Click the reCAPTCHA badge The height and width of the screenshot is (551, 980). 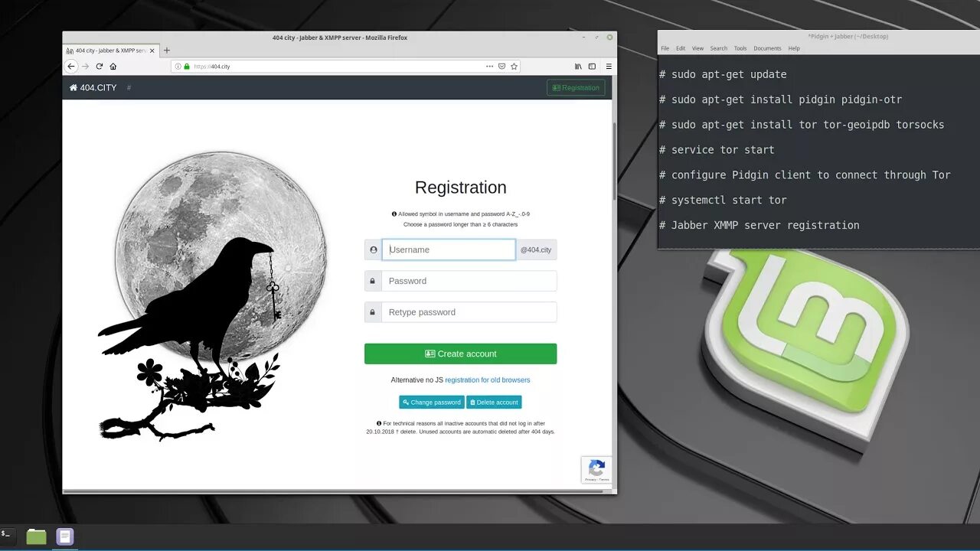[596, 470]
